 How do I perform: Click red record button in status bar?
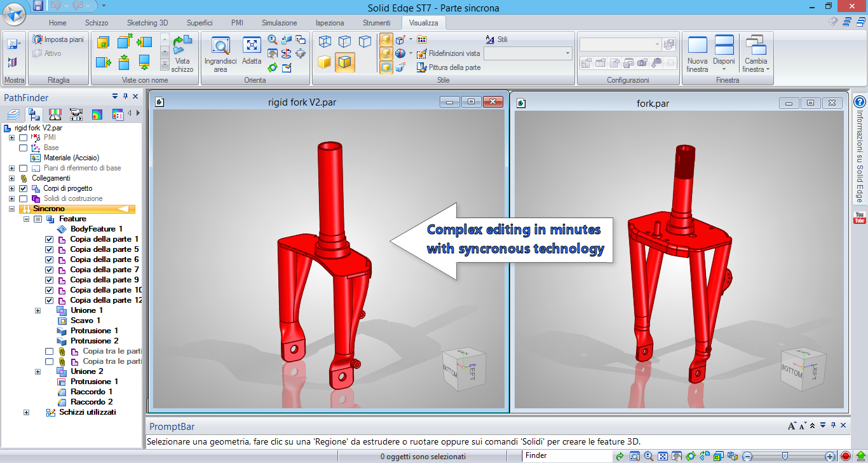[846, 456]
